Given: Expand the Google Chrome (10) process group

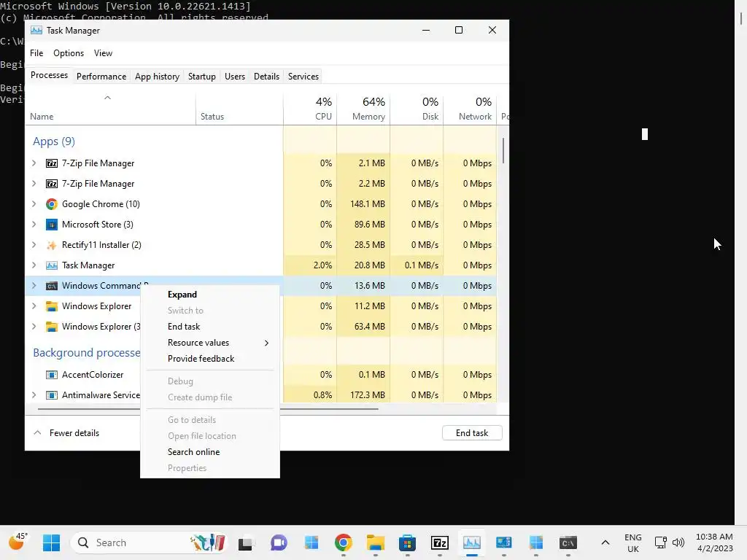Looking at the screenshot, I should tap(34, 204).
